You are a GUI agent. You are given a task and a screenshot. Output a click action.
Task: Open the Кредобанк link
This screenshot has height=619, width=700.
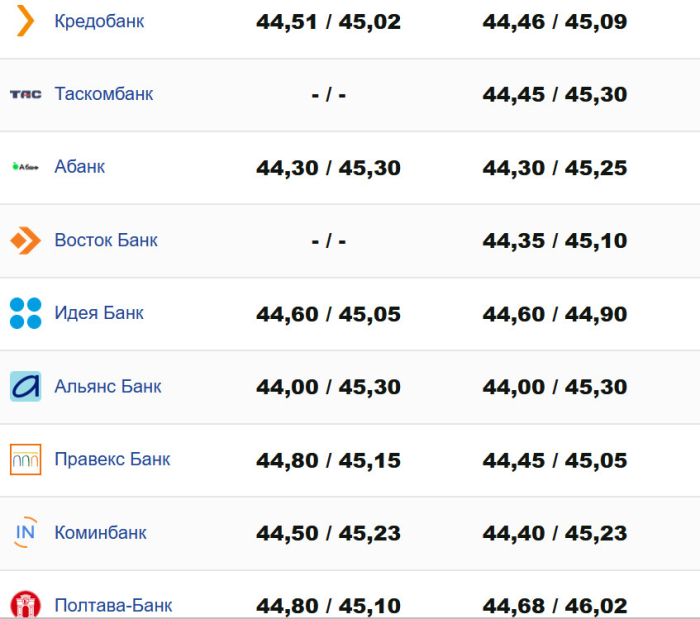(99, 21)
